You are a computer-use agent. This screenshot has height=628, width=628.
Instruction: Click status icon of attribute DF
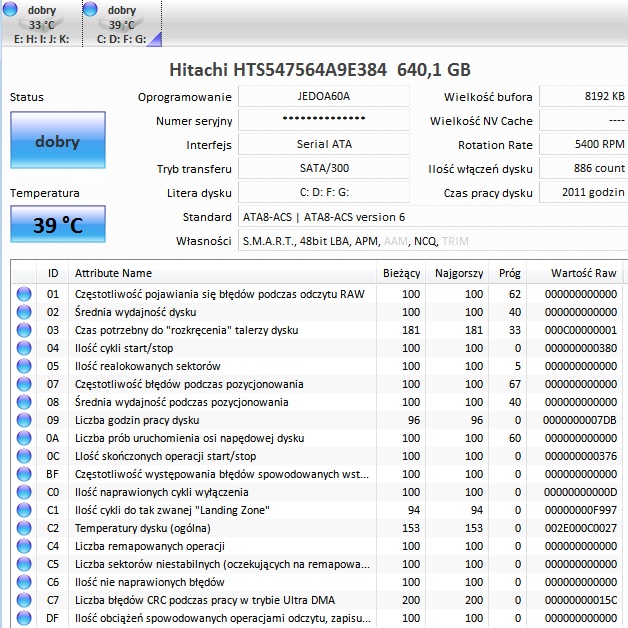[24, 618]
